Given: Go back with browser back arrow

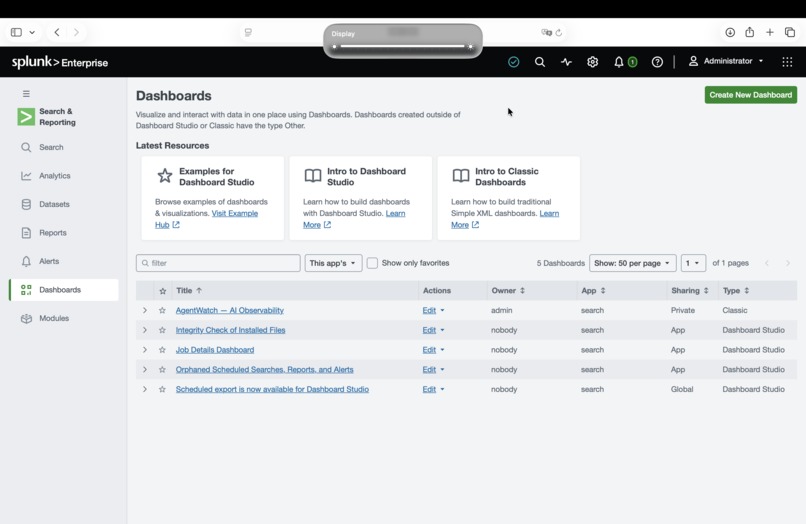Looking at the screenshot, I should pyautogui.click(x=57, y=32).
